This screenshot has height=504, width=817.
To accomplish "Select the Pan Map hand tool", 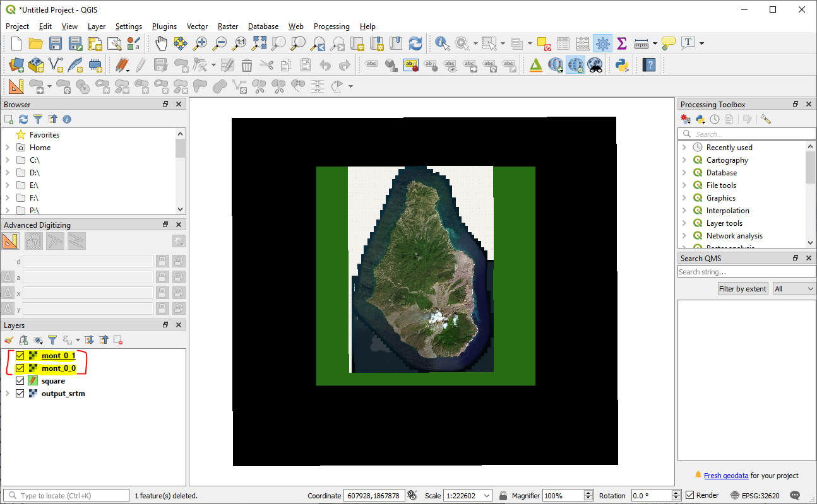I will tap(161, 44).
